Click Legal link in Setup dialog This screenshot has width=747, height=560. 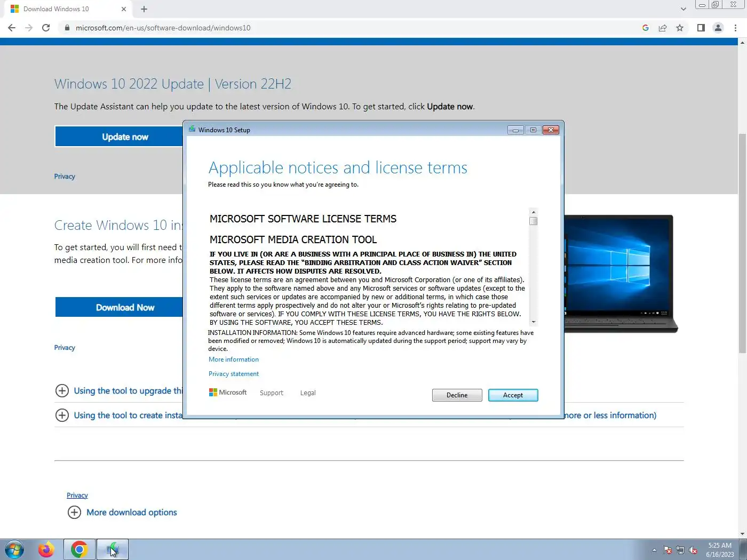308,393
